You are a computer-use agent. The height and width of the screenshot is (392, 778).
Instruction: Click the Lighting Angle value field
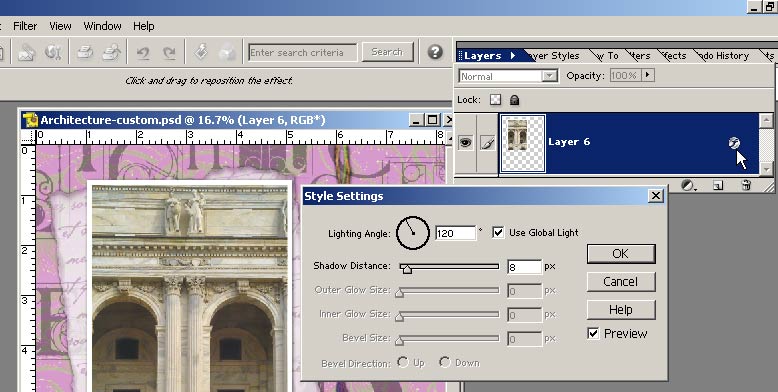pos(455,232)
